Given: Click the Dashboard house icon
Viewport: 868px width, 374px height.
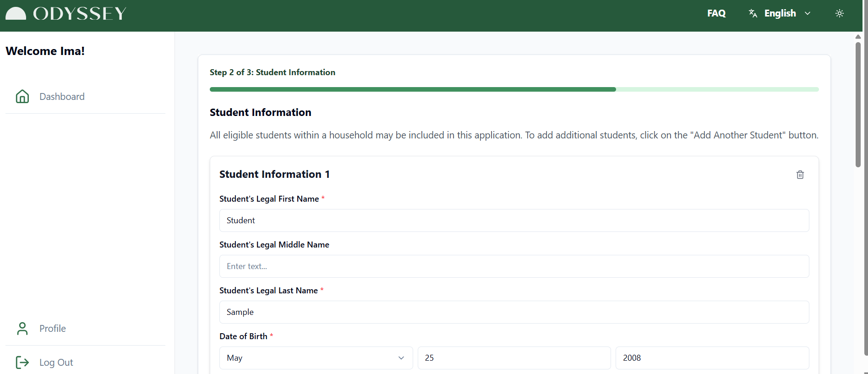Looking at the screenshot, I should tap(22, 97).
